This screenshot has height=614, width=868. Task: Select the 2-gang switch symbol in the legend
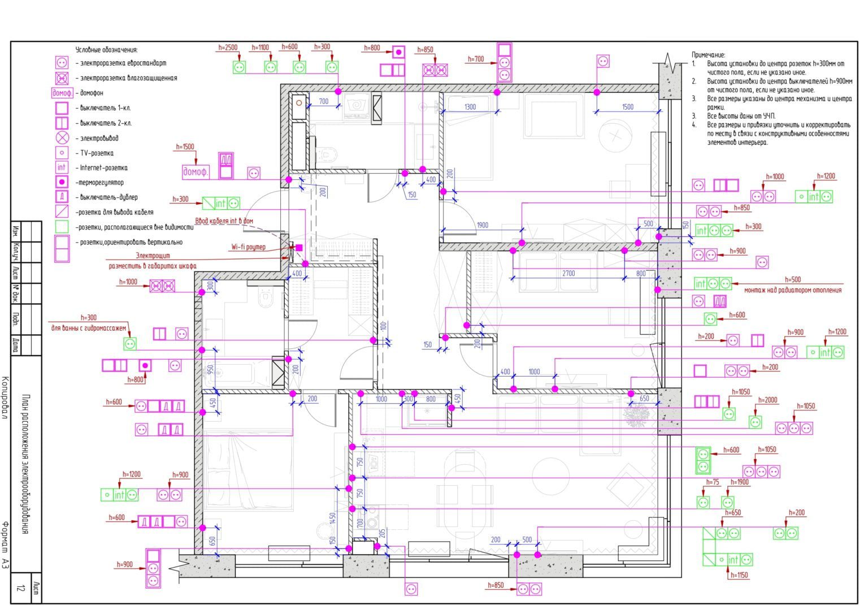click(x=62, y=123)
